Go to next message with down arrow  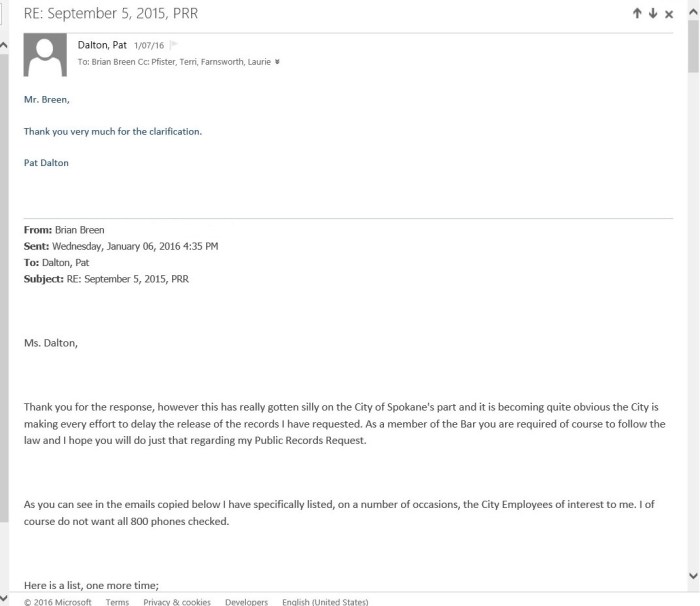click(x=653, y=13)
